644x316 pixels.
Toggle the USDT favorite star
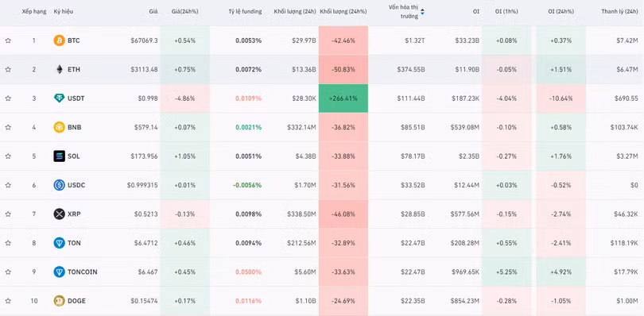click(x=8, y=98)
